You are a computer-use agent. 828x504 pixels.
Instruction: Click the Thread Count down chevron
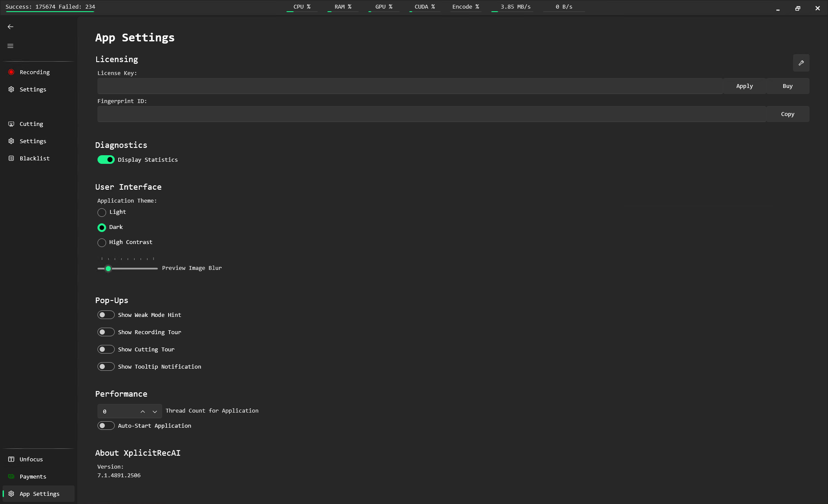pos(155,411)
